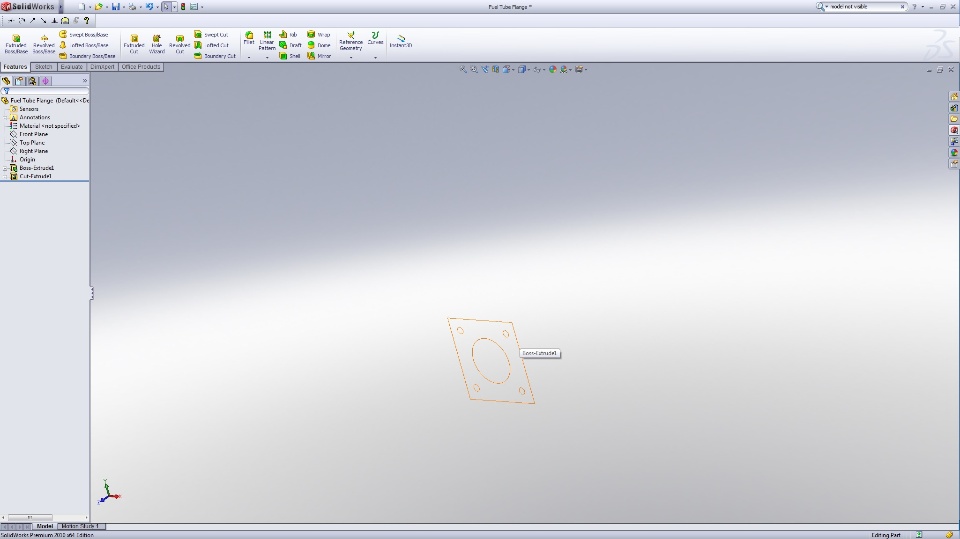Open the Curves dropdown arrow

(375, 57)
